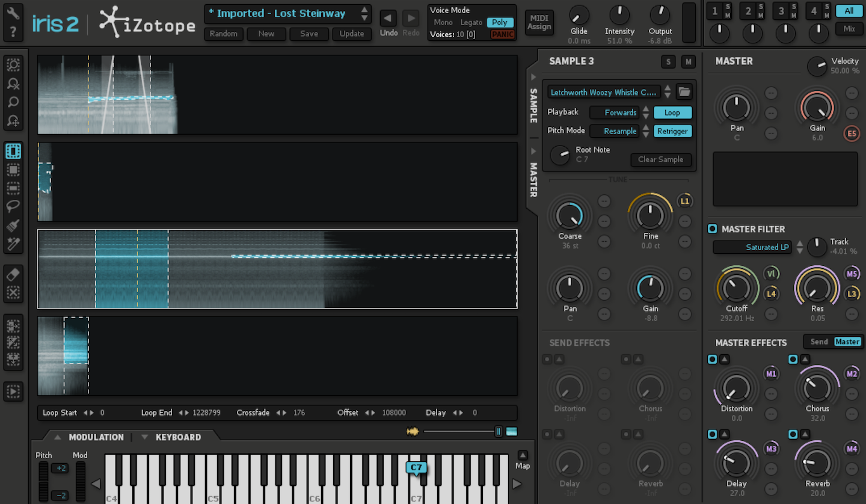Click the play selection icon in toolbar
The height and width of the screenshot is (504, 866).
coord(13,392)
